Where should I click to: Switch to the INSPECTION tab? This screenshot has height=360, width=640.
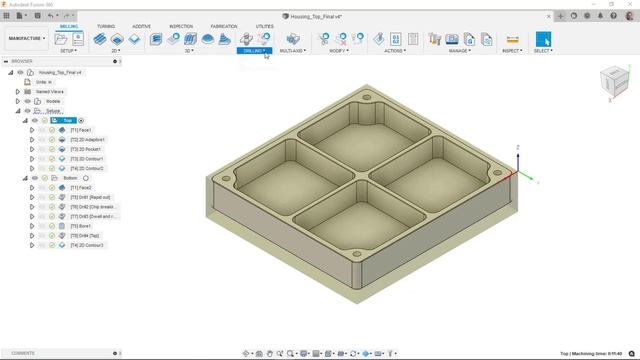coord(181,26)
